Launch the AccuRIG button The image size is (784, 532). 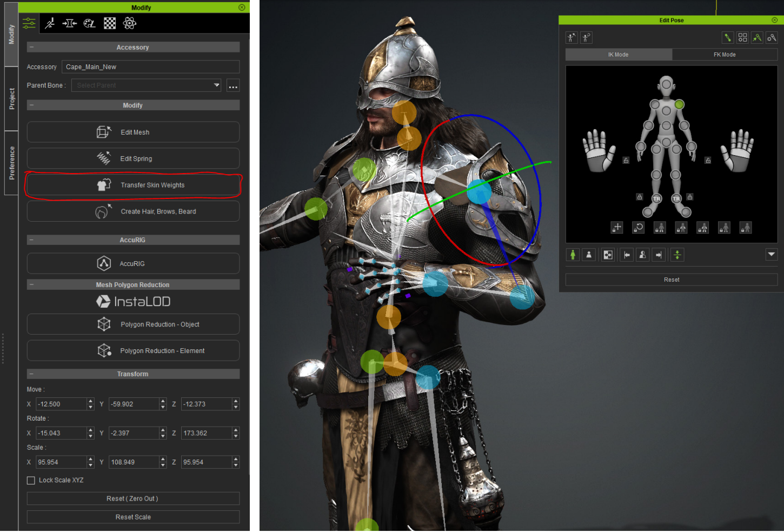[133, 264]
